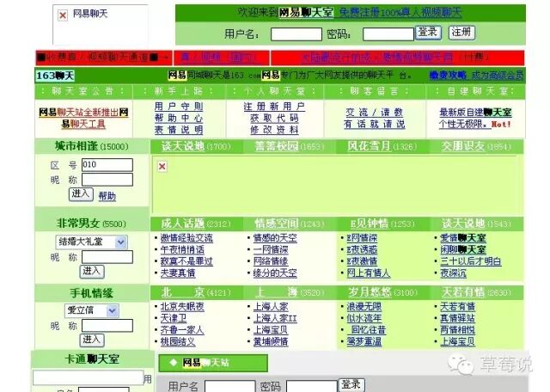Focus the 昵称 field under 非常男女

(x=107, y=257)
